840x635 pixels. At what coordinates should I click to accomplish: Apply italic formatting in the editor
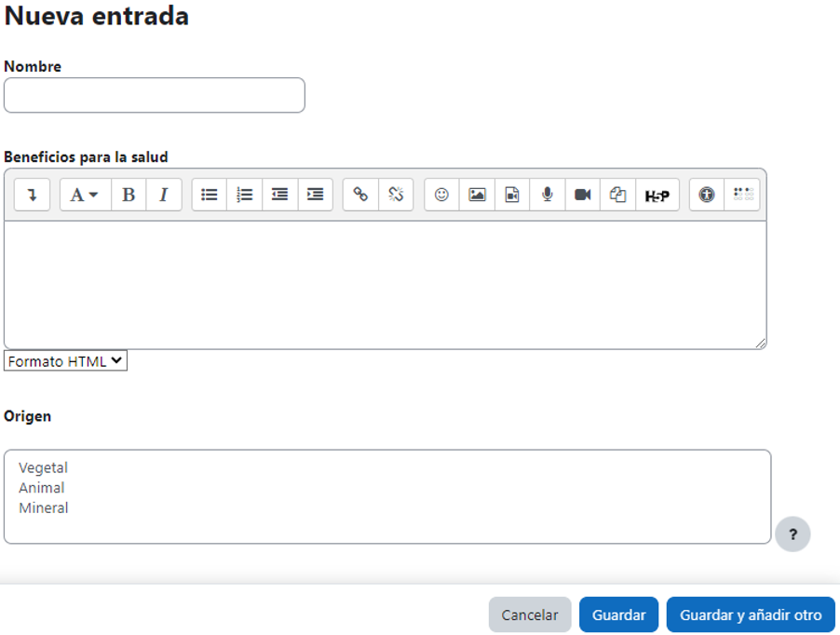tap(164, 195)
